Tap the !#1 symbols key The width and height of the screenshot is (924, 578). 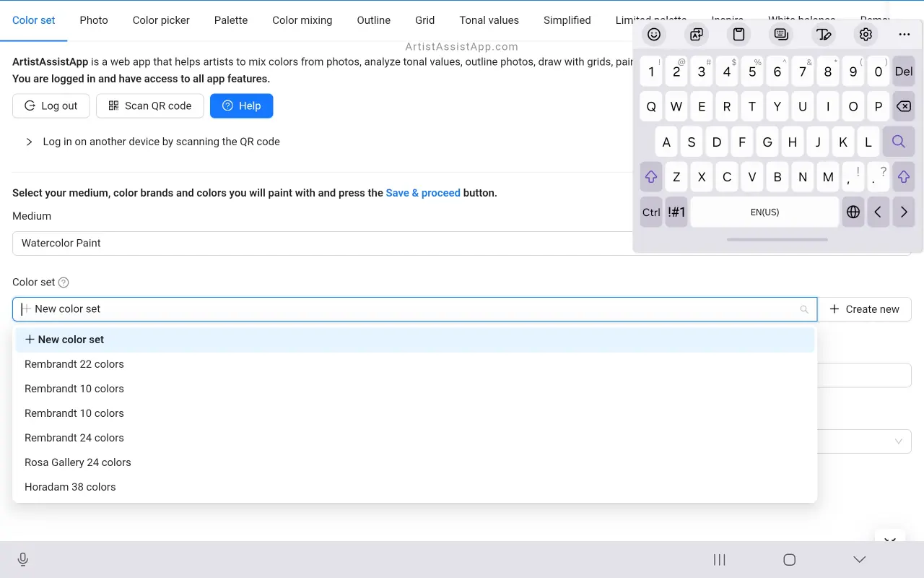[x=676, y=212]
